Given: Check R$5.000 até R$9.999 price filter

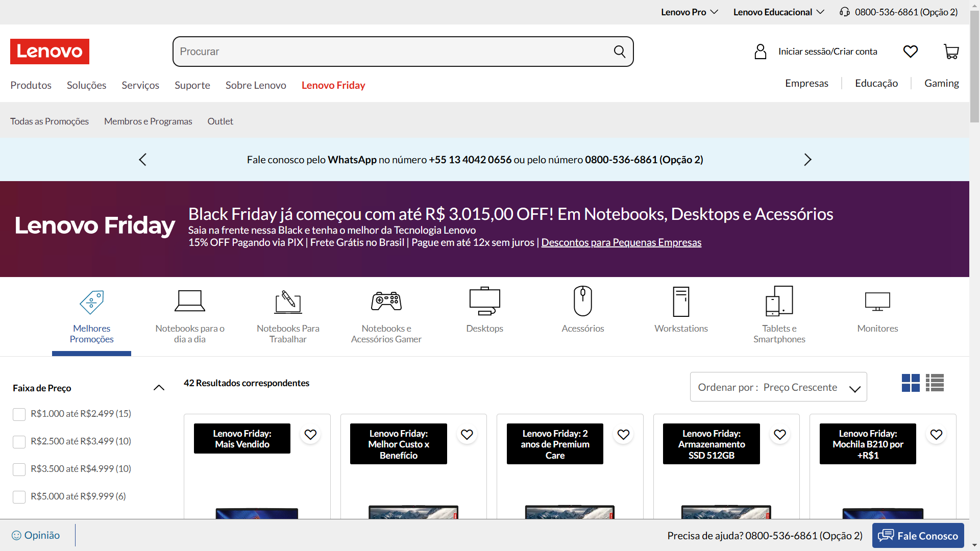Looking at the screenshot, I should click(19, 497).
